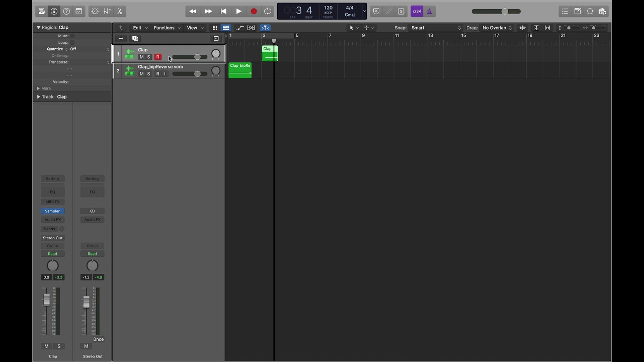Viewport: 644px width, 362px height.
Task: Click the Stereo Out output slot
Action: (x=52, y=238)
